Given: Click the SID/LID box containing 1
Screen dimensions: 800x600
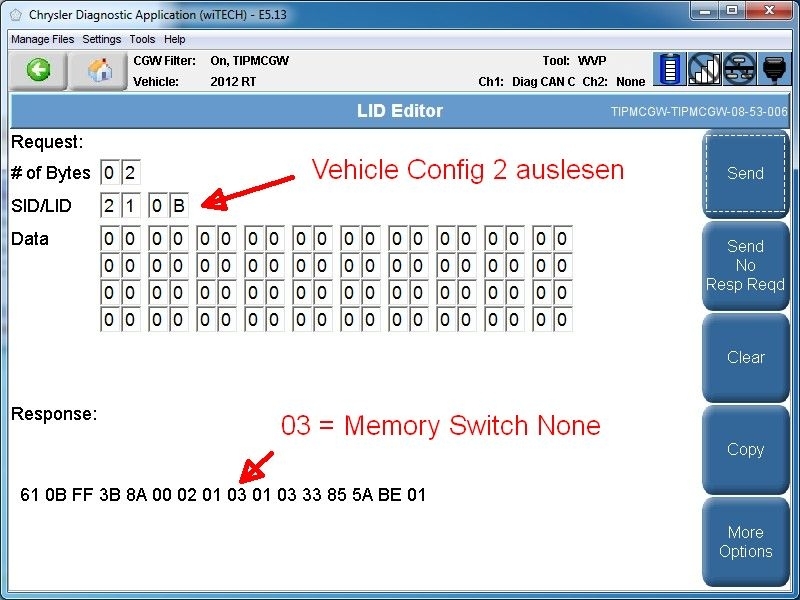Looking at the screenshot, I should click(130, 206).
